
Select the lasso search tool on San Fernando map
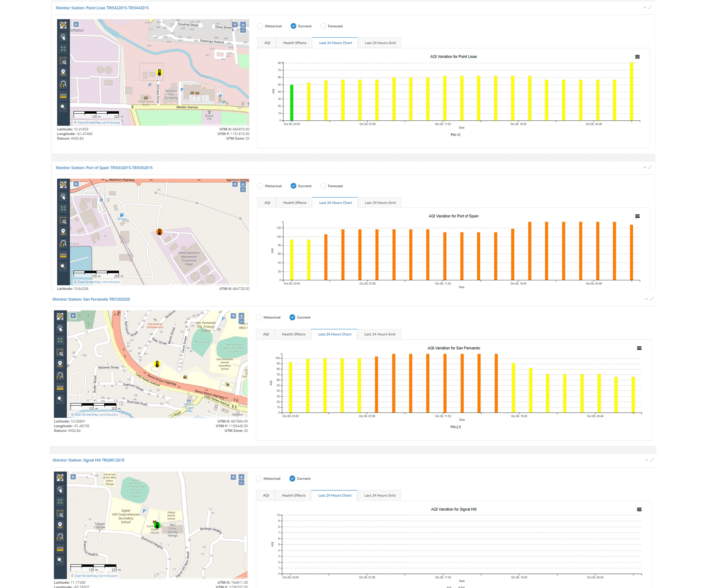point(60,376)
